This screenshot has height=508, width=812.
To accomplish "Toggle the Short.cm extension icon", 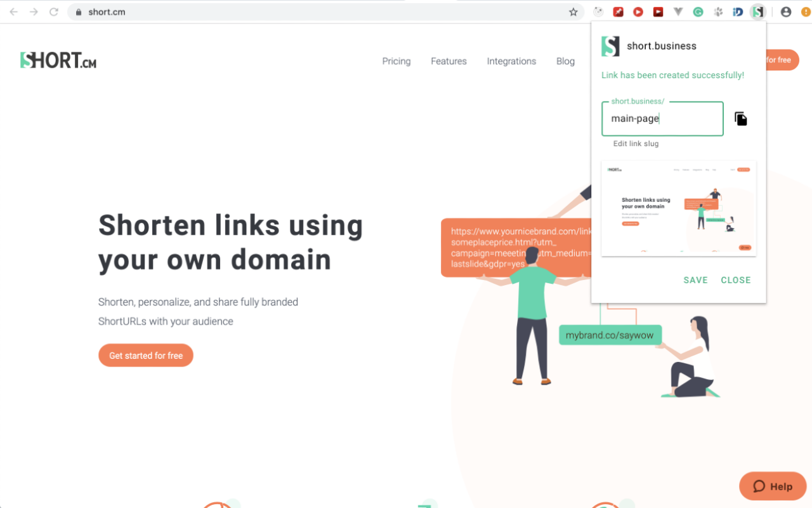I will pos(757,11).
